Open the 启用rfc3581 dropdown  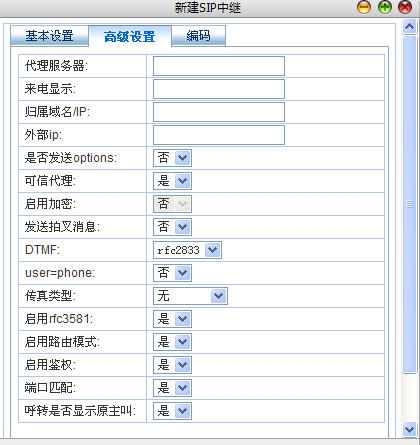pos(172,319)
